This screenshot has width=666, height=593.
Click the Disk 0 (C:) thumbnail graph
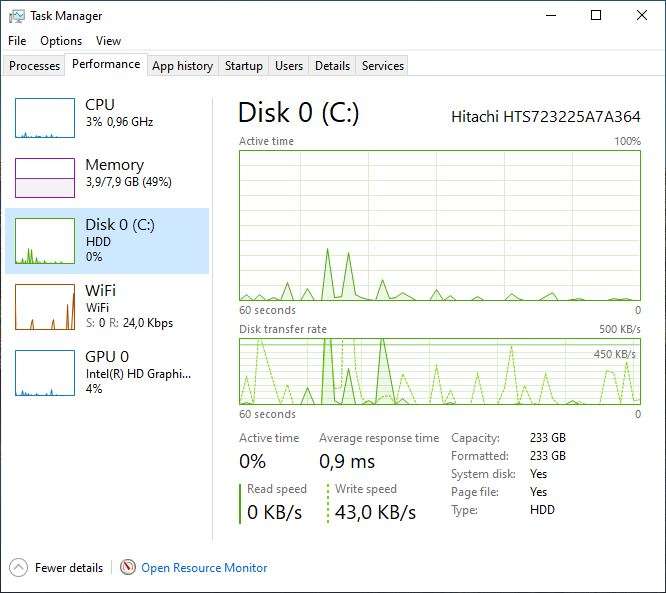point(45,241)
